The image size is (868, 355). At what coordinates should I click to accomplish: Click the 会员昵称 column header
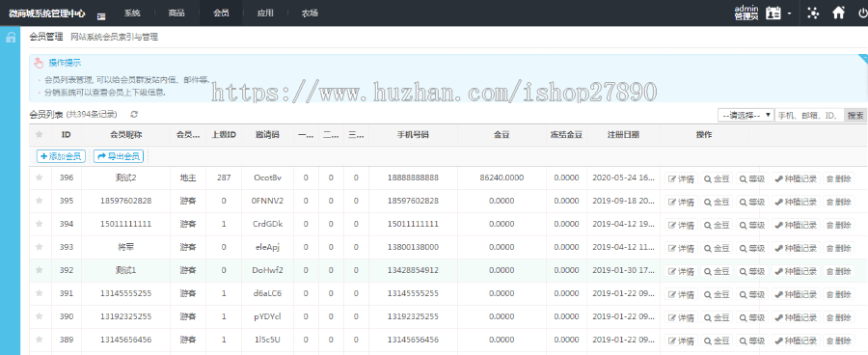[x=126, y=135]
